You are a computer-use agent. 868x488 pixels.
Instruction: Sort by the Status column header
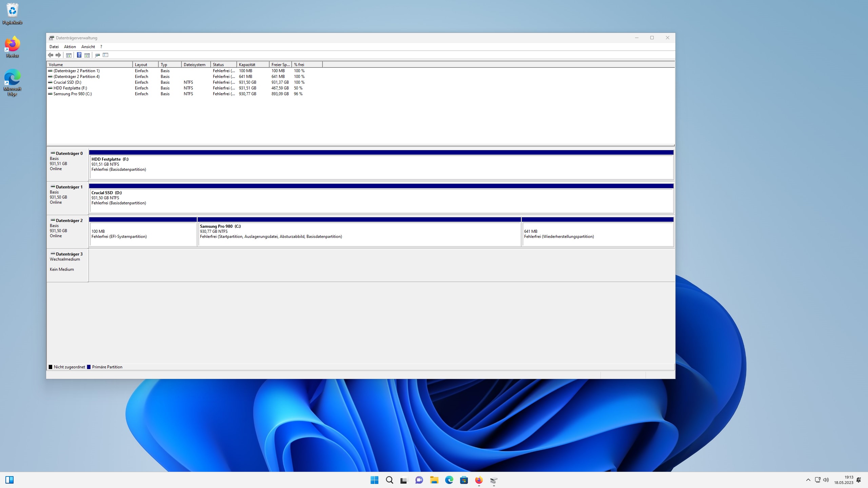224,64
